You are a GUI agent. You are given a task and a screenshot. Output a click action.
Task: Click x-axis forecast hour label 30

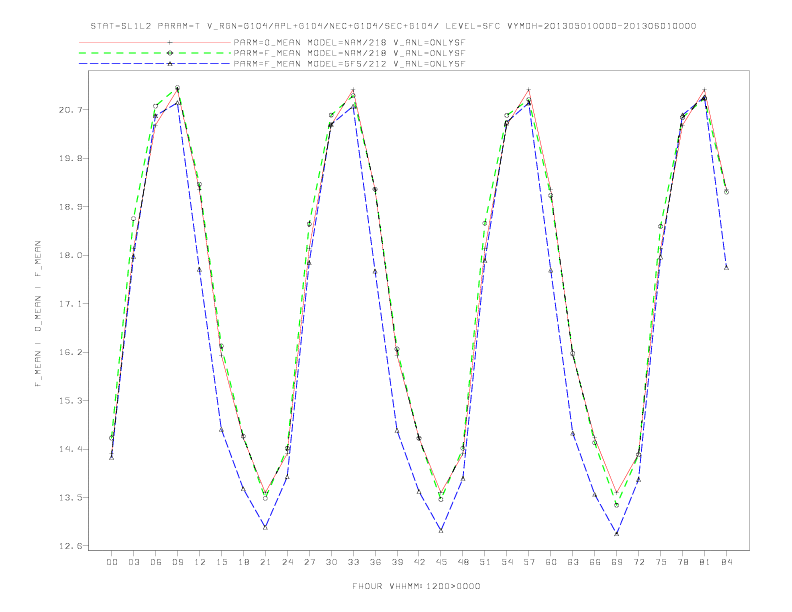pyautogui.click(x=331, y=562)
